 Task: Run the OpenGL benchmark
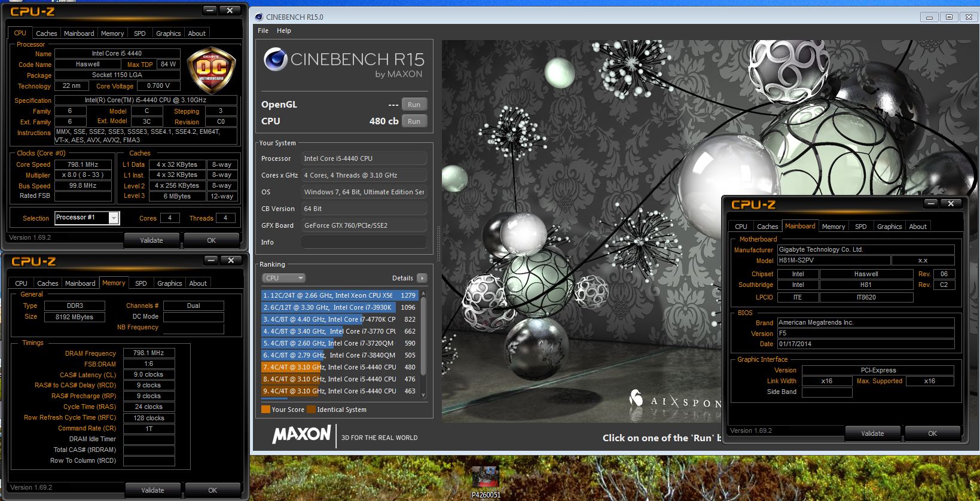pos(414,105)
